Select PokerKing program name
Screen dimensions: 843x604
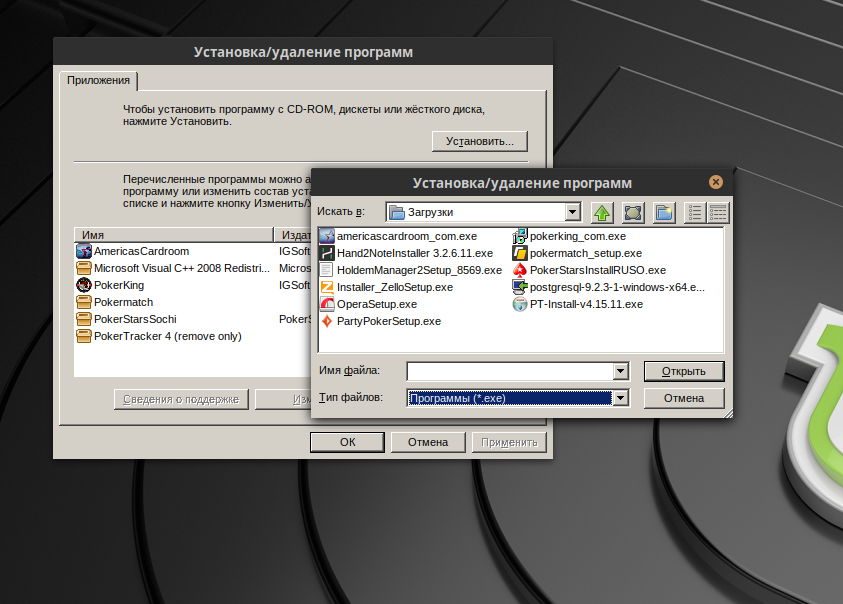[119, 285]
